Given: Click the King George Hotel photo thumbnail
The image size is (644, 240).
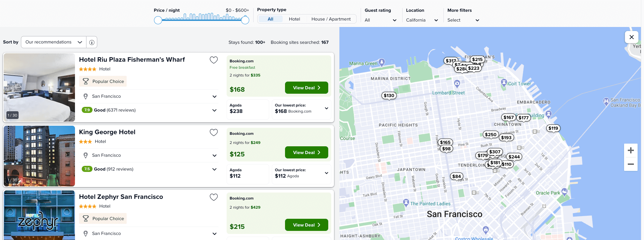Looking at the screenshot, I should point(39,156).
